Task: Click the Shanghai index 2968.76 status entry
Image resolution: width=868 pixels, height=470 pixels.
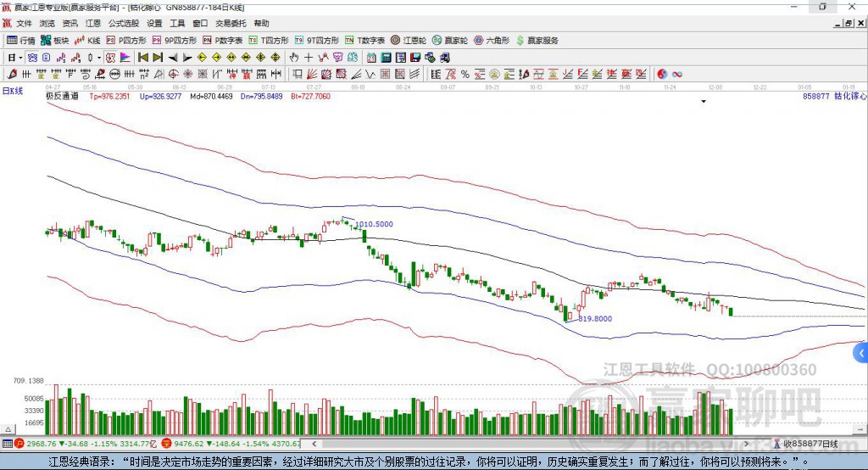Action: coord(86,444)
